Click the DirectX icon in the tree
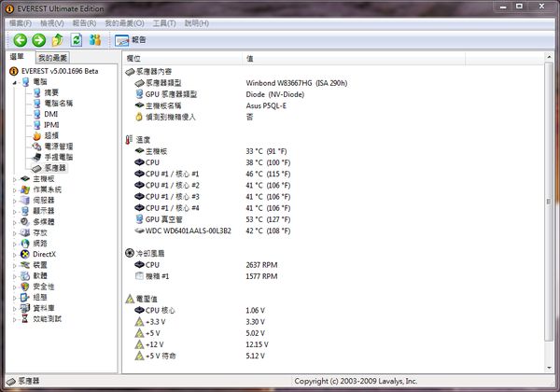 click(25, 254)
